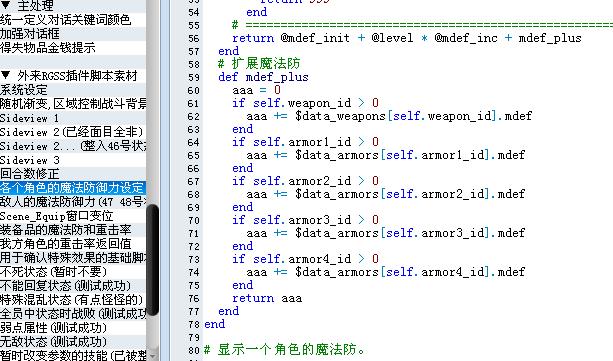The image size is (613, 361).
Task: Click '$data_weapons[self.weapon_id].mdef' in line 62
Action: tap(414, 116)
